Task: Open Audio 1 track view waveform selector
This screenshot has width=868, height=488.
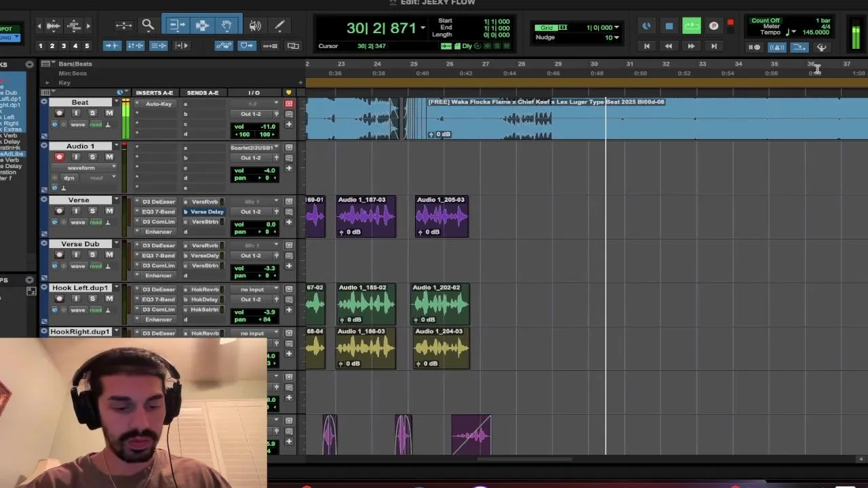Action: (x=84, y=168)
